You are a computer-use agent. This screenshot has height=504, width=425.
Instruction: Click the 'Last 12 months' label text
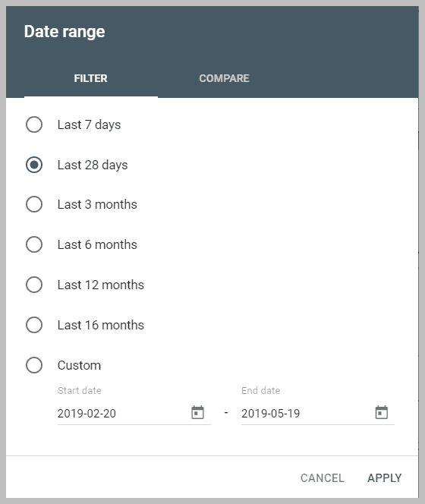pos(101,285)
